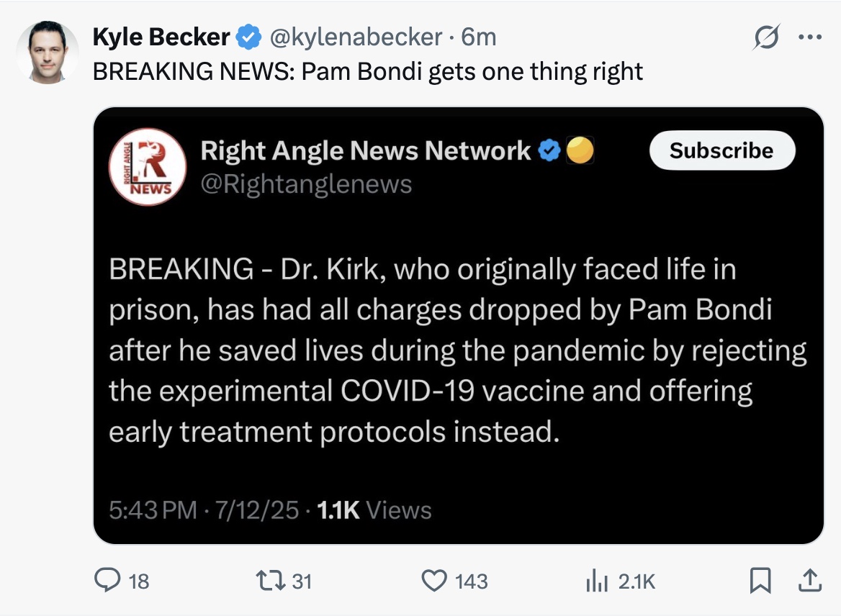Click the share upload arrow icon
The height and width of the screenshot is (616, 841).
808,580
